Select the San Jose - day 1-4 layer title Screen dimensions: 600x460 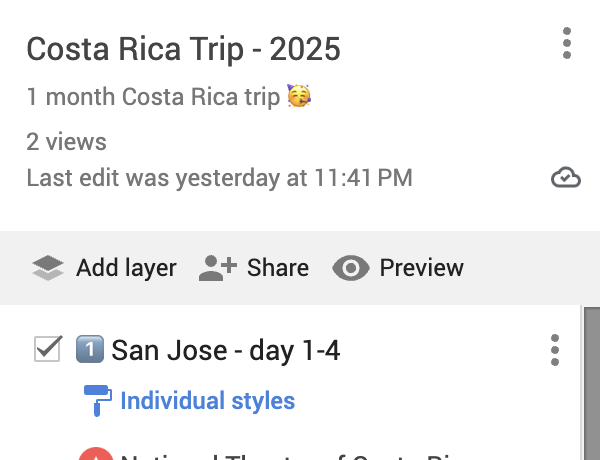click(x=226, y=350)
